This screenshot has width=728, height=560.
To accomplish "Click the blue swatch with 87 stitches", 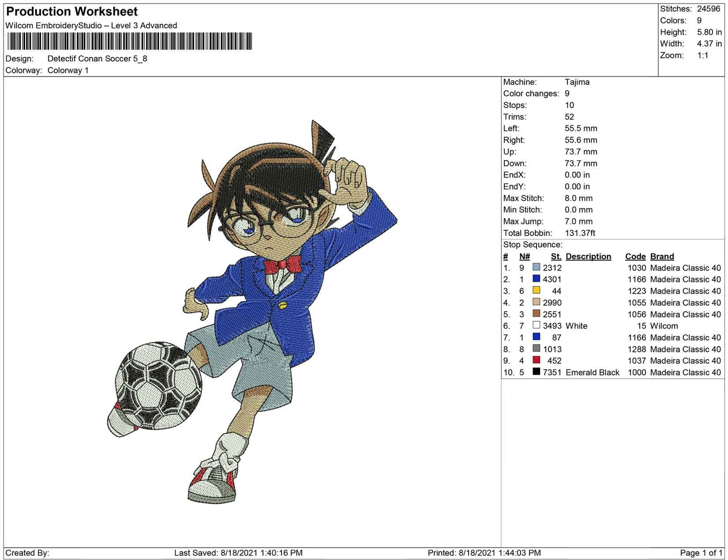I will tap(536, 337).
